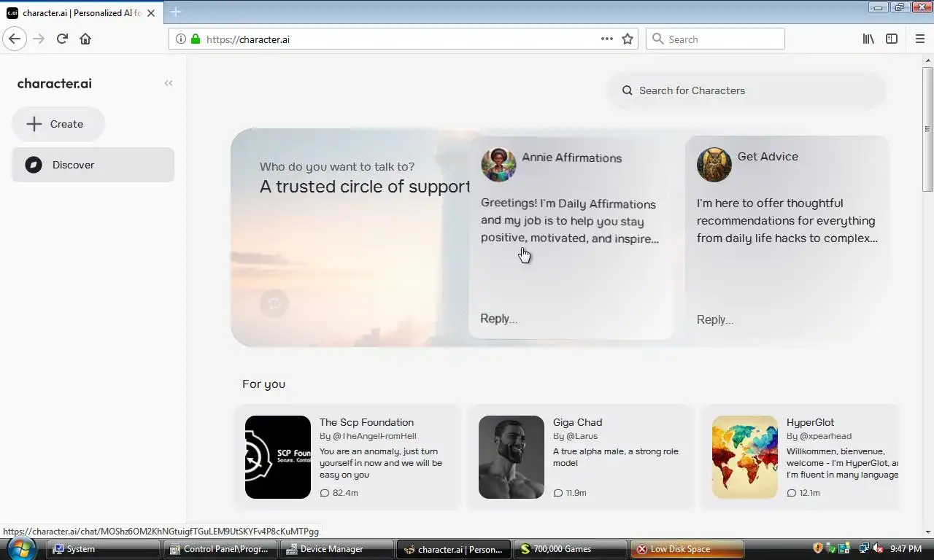Click the Create button

coord(58,124)
